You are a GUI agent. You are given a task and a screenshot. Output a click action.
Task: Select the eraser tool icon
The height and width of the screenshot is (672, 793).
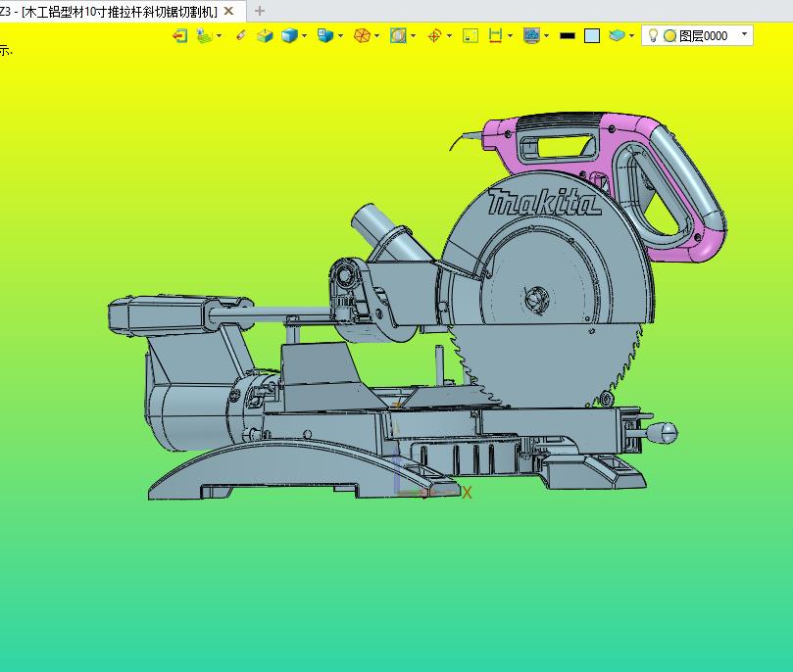[241, 35]
